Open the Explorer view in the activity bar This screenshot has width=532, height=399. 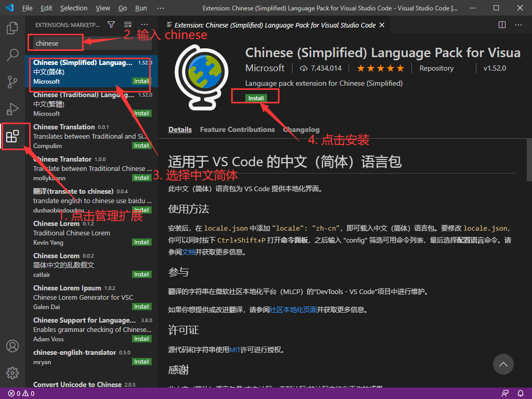click(x=12, y=28)
